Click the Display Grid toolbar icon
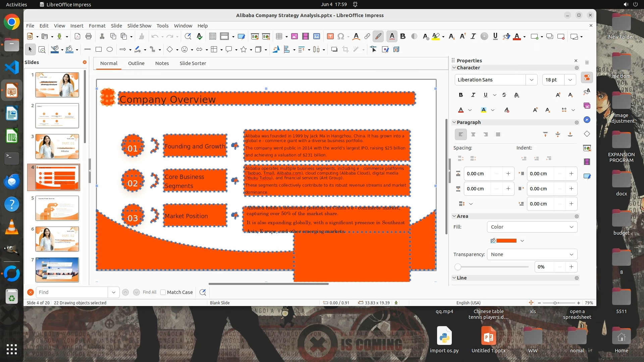This screenshot has width=644, height=362. (x=212, y=37)
